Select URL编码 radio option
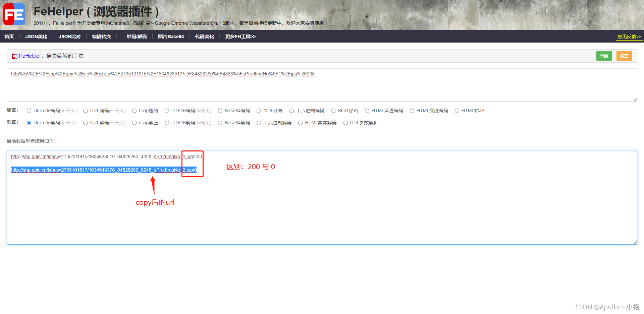The height and width of the screenshot is (314, 644). click(86, 111)
